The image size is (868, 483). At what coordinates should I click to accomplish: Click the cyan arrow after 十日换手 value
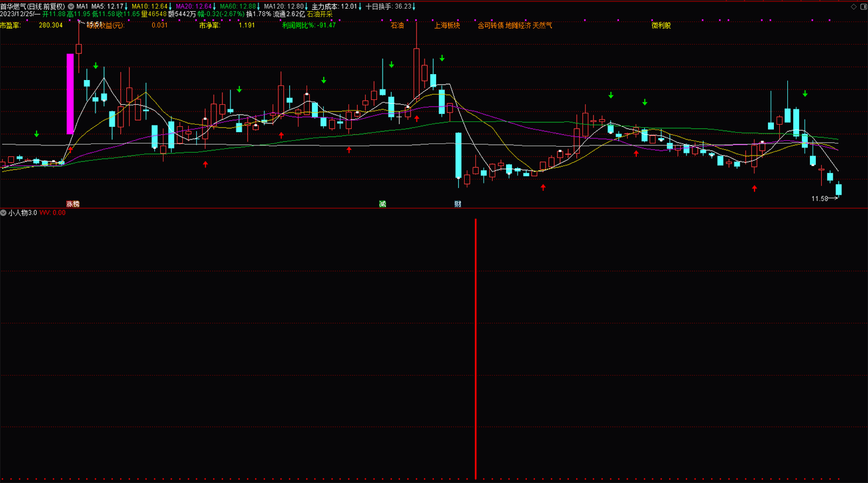pos(413,6)
